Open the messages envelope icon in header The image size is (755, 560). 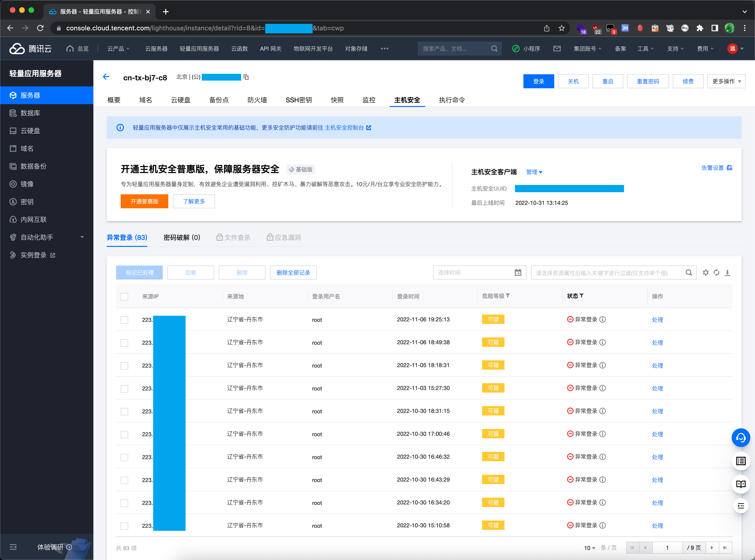coord(557,49)
